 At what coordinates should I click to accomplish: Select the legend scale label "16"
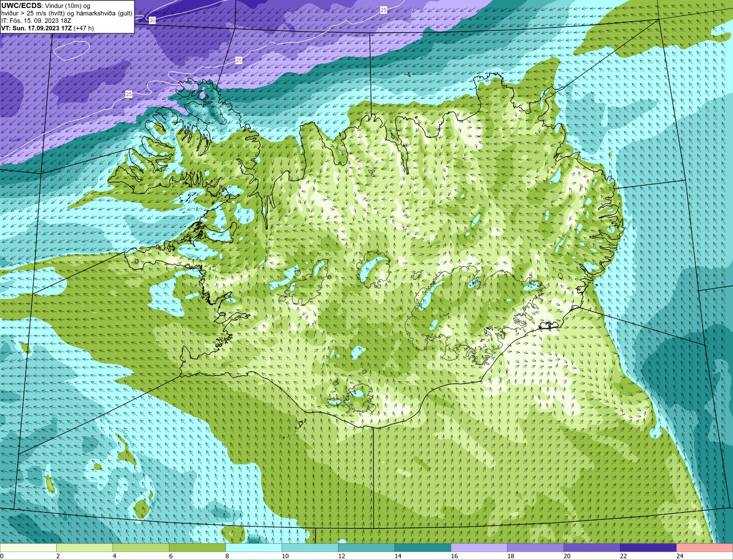pos(454,556)
